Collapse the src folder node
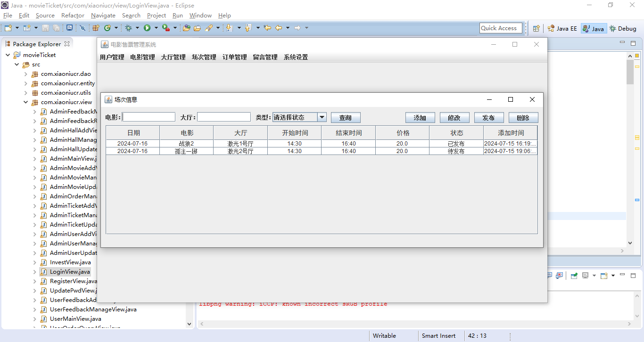This screenshot has width=644, height=342. [x=17, y=65]
